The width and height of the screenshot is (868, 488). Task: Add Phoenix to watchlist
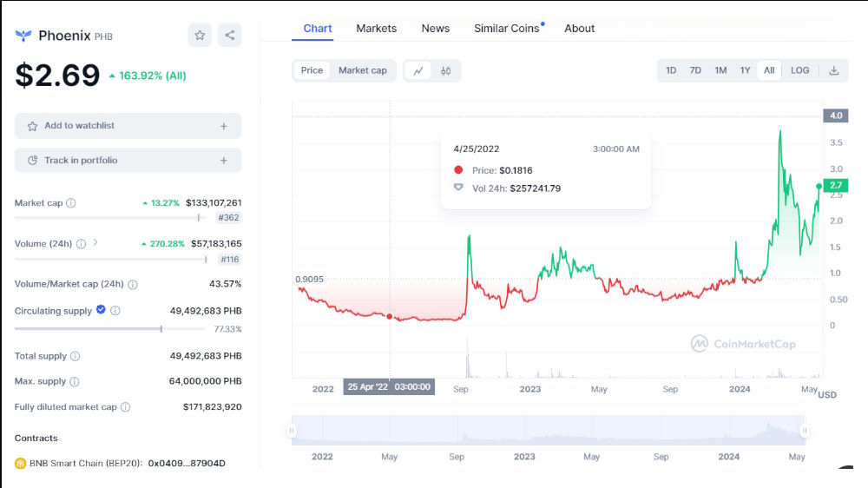click(x=128, y=126)
